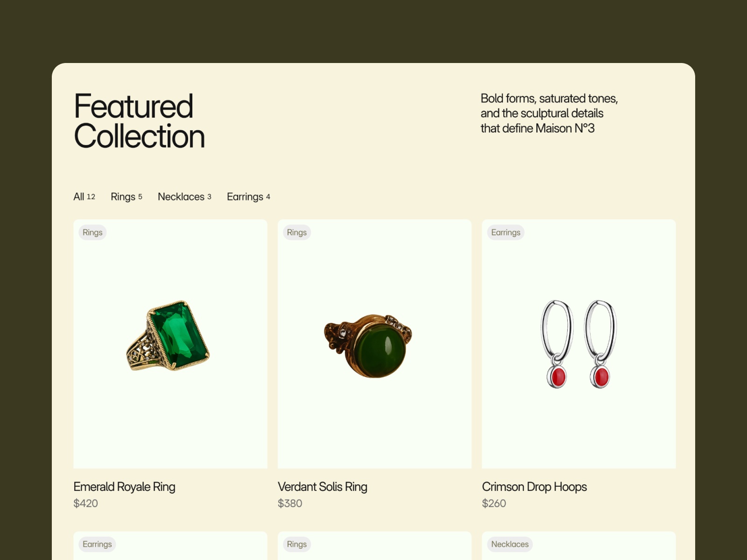The width and height of the screenshot is (747, 560).
Task: Click the Featured Collection heading
Action: (x=139, y=121)
